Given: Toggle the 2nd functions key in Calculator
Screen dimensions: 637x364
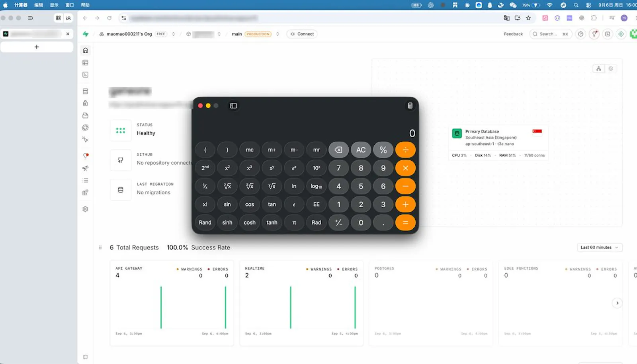Looking at the screenshot, I should [205, 168].
